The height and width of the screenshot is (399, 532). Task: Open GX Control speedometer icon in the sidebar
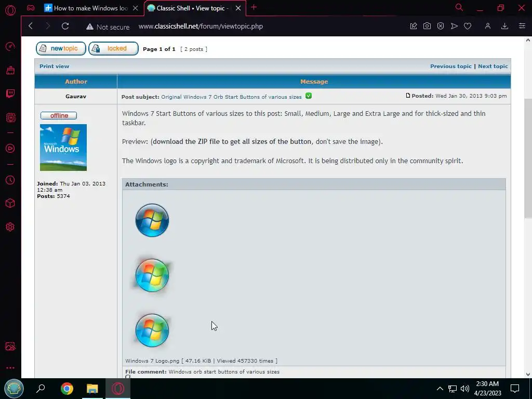(x=10, y=46)
